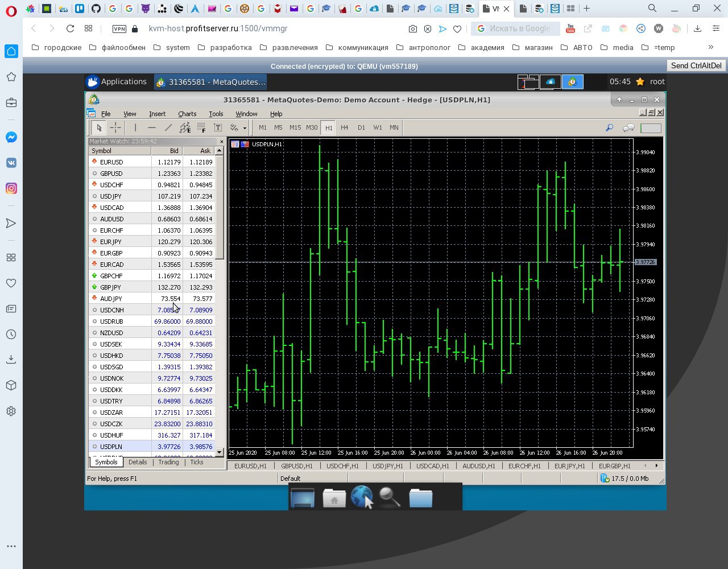The height and width of the screenshot is (569, 728).
Task: Close the Market Watch panel
Action: (221, 141)
